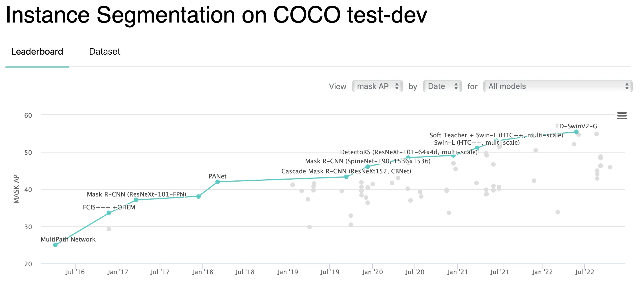Image resolution: width=644 pixels, height=286 pixels.
Task: Click the FD-SwinV2-G data point
Action: pos(576,132)
